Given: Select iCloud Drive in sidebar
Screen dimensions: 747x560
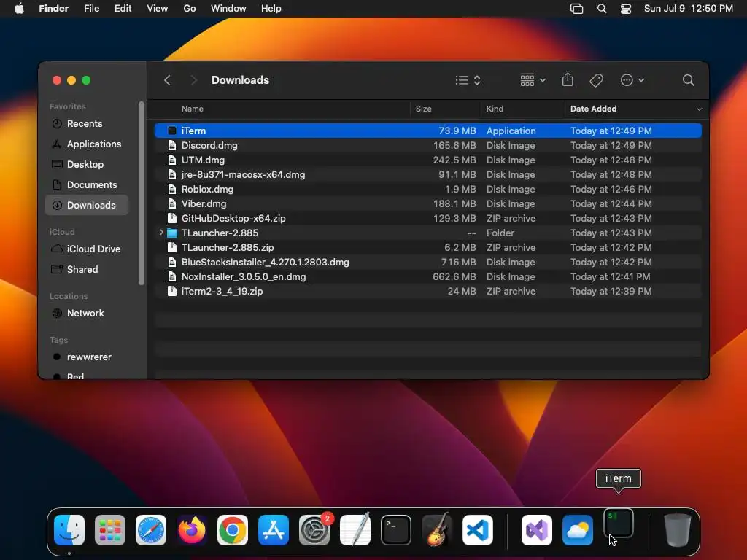Looking at the screenshot, I should 87,249.
